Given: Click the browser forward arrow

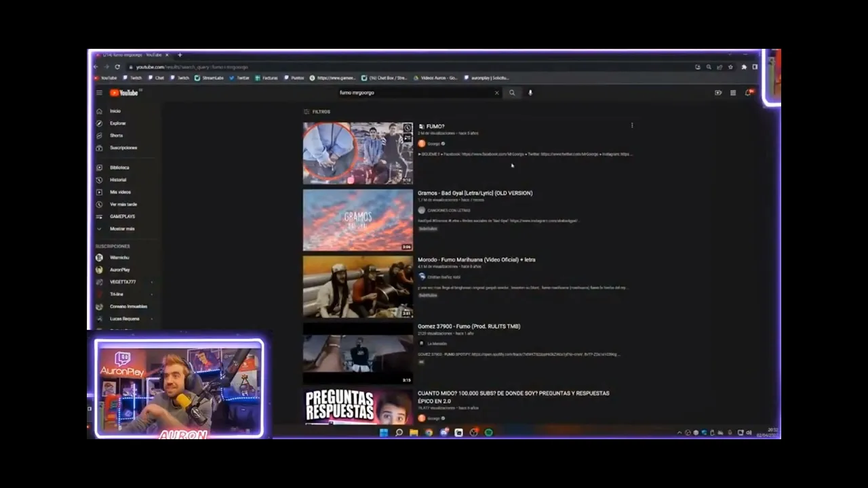Looking at the screenshot, I should [x=106, y=67].
